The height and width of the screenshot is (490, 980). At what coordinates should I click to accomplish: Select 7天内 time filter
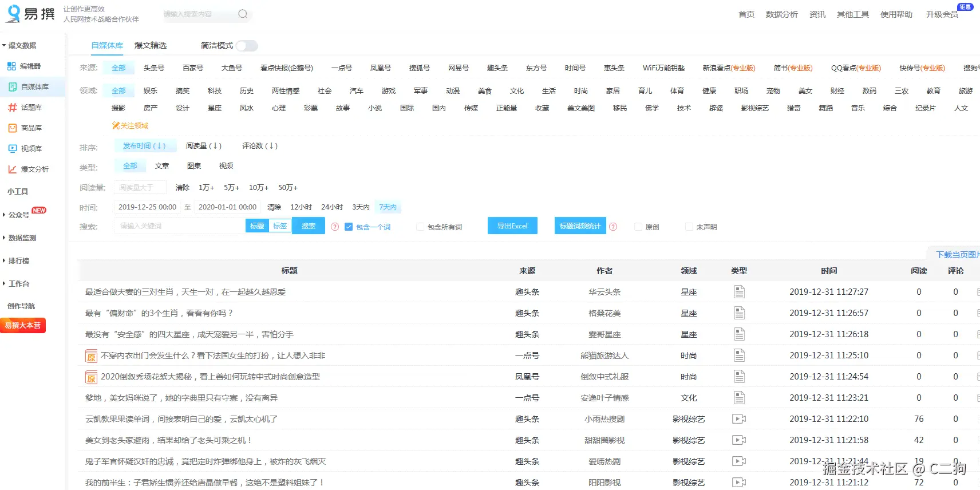[388, 207]
